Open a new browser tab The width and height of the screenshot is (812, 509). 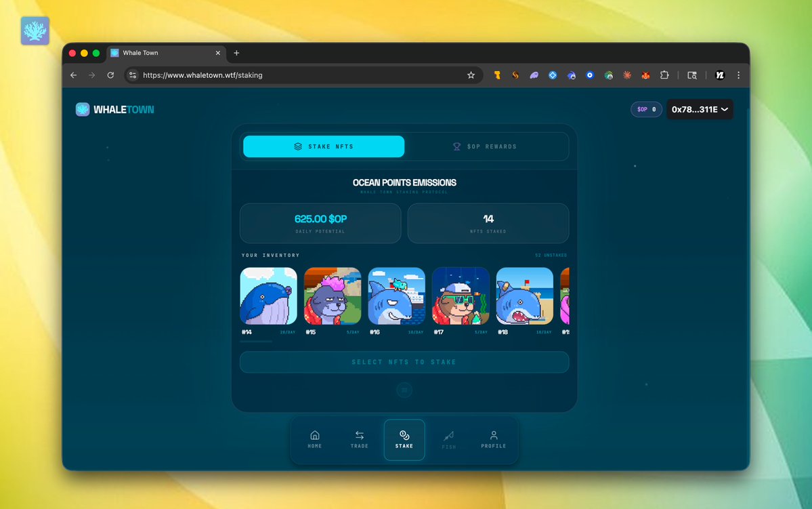point(236,53)
